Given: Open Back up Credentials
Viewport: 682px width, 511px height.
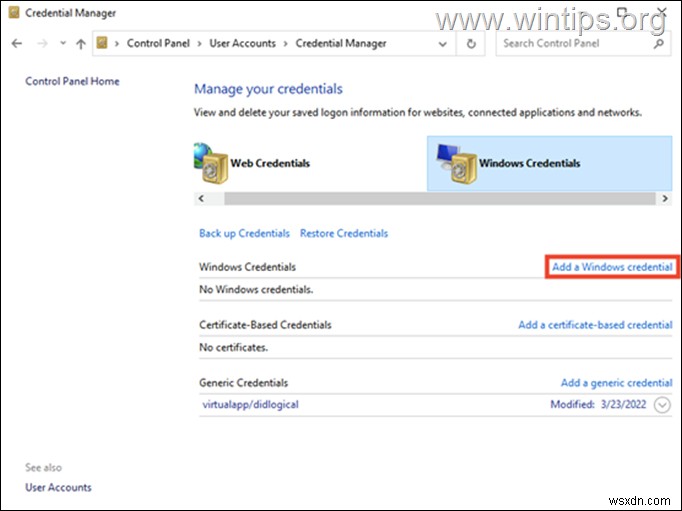Looking at the screenshot, I should [244, 234].
